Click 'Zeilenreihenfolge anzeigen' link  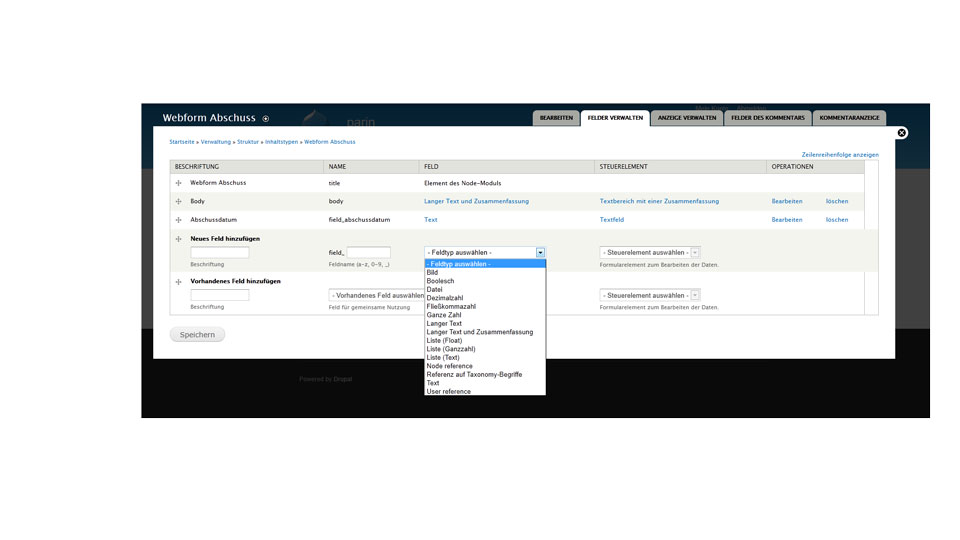(x=840, y=155)
